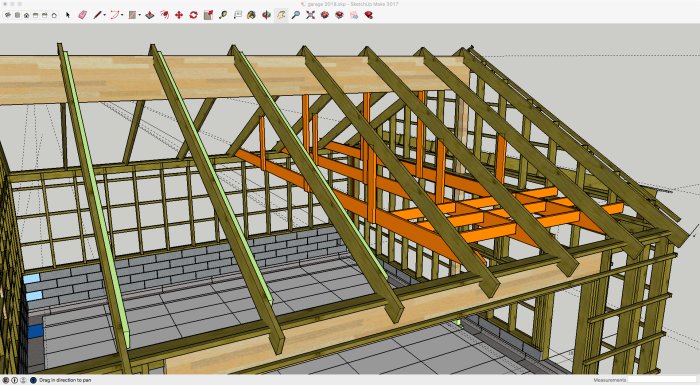Select the Orbit tool
The height and width of the screenshot is (385, 700).
tap(267, 15)
